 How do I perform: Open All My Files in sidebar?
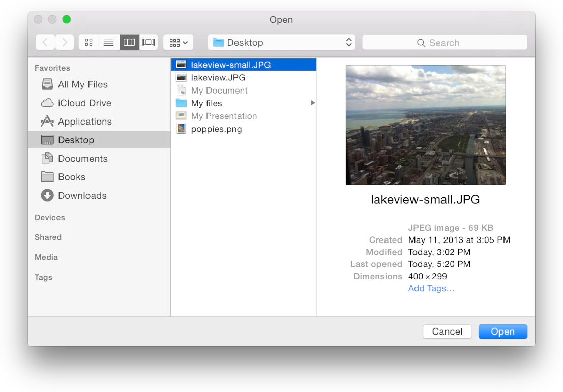(99, 84)
